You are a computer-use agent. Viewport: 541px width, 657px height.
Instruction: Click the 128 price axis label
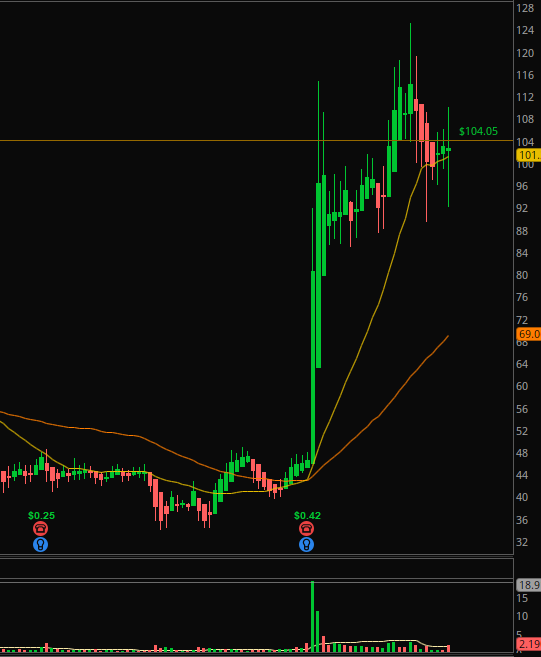525,8
